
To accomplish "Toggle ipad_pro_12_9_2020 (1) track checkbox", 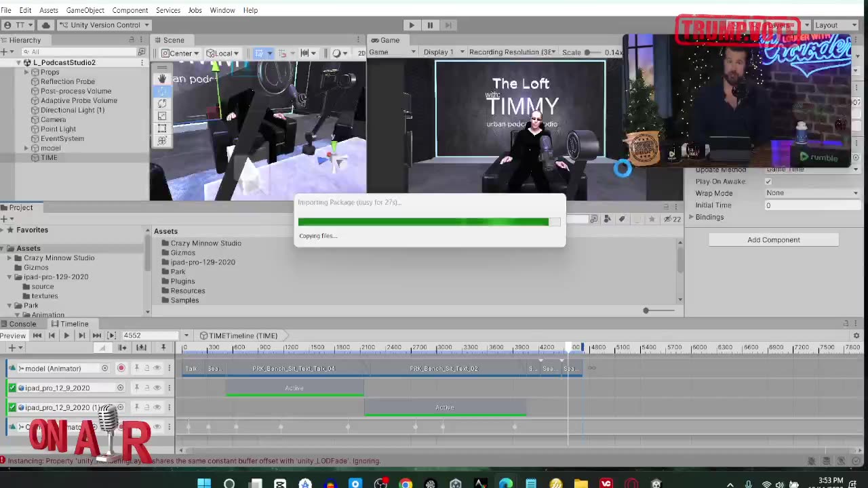I will point(12,407).
